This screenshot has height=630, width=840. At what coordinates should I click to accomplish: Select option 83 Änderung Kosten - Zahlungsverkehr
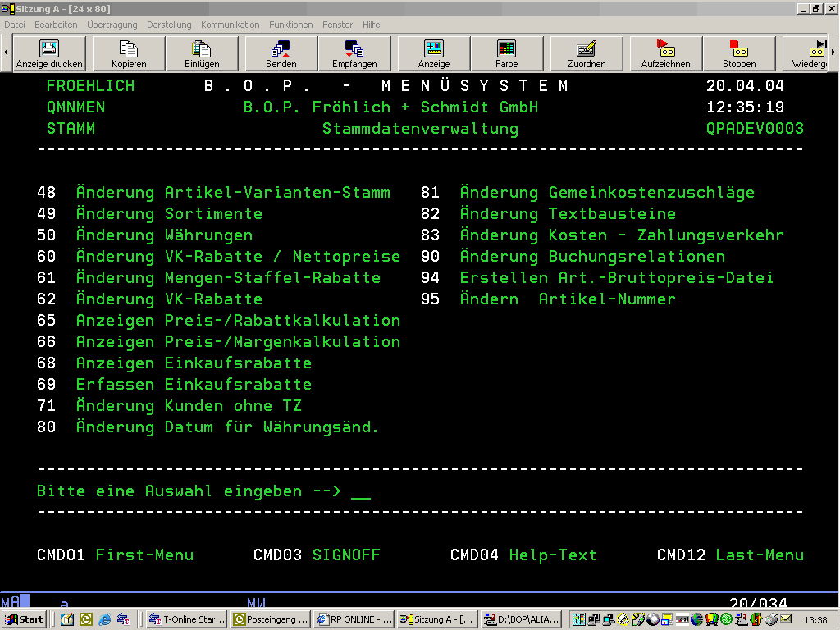point(602,235)
